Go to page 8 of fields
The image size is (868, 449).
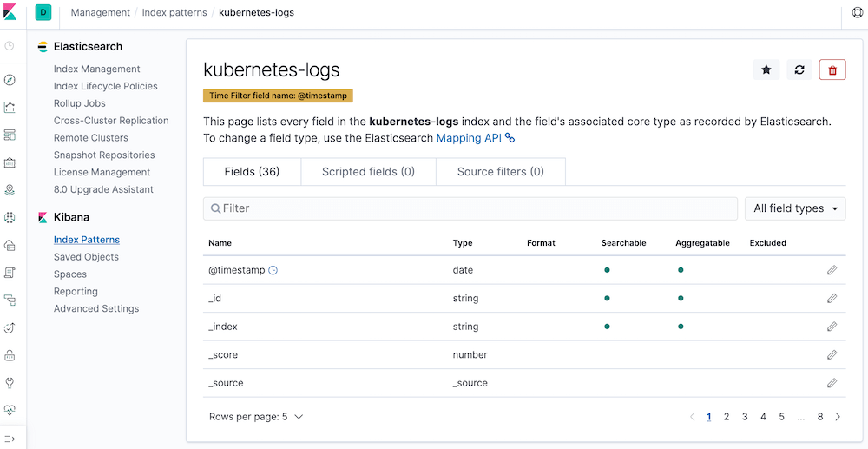pyautogui.click(x=820, y=417)
